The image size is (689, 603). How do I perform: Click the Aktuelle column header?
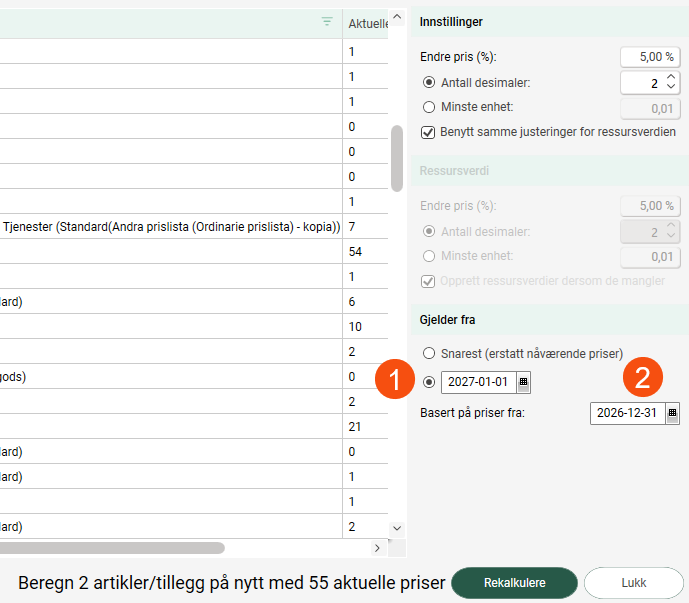point(366,23)
